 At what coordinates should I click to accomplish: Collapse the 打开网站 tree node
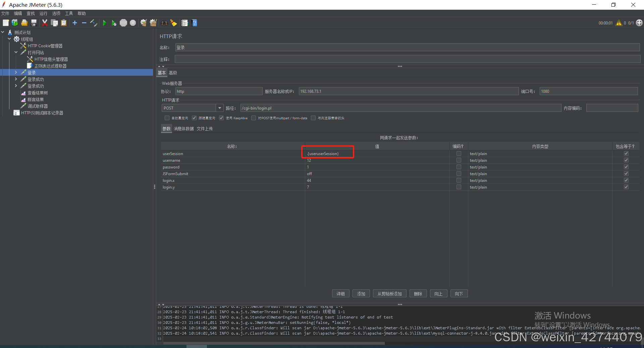click(x=16, y=52)
